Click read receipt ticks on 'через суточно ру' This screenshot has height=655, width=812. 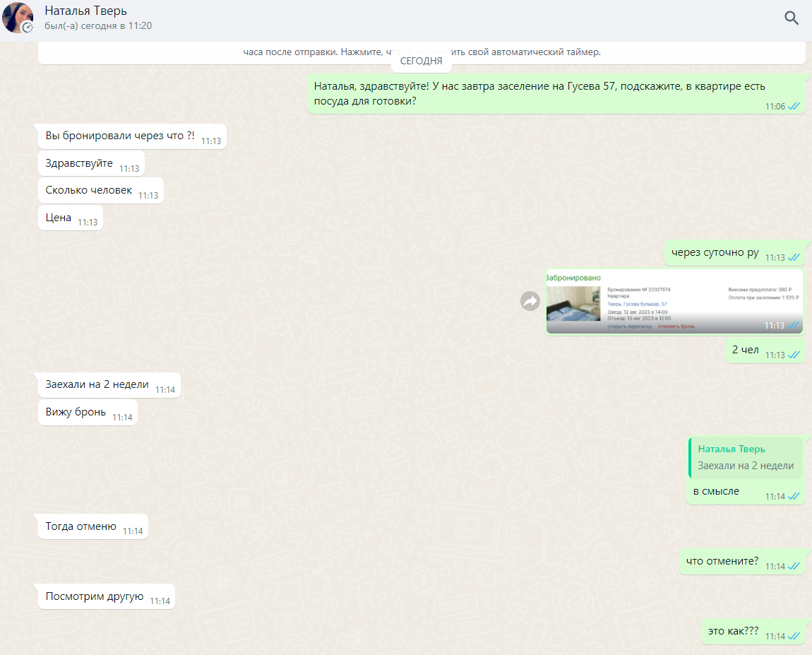coord(794,257)
